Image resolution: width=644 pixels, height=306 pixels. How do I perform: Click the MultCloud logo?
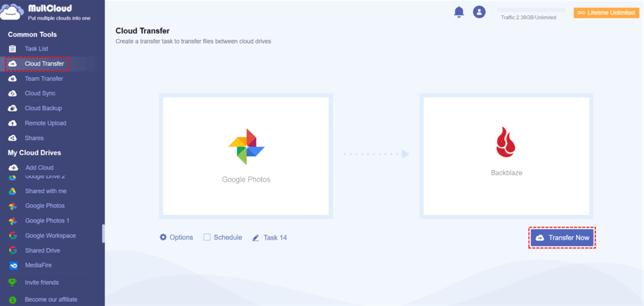tap(47, 12)
